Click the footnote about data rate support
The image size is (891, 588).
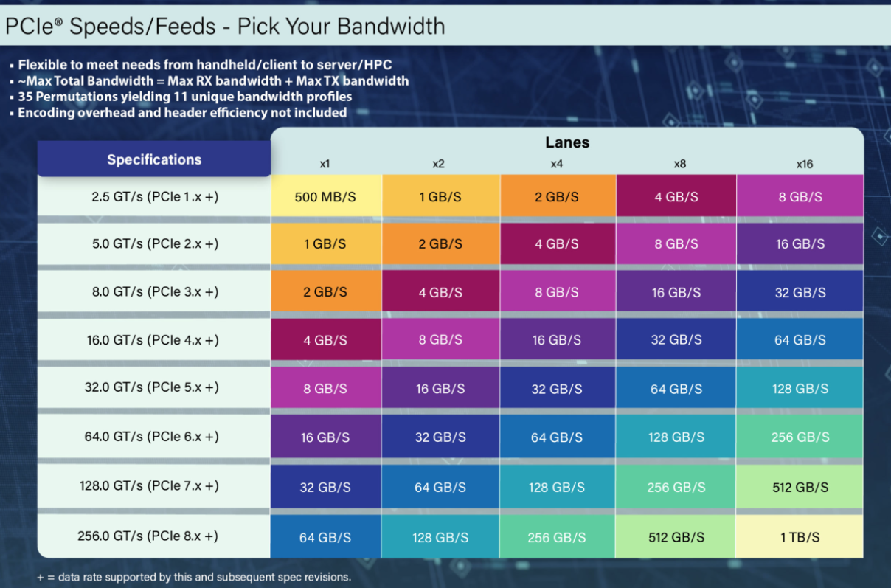click(194, 576)
